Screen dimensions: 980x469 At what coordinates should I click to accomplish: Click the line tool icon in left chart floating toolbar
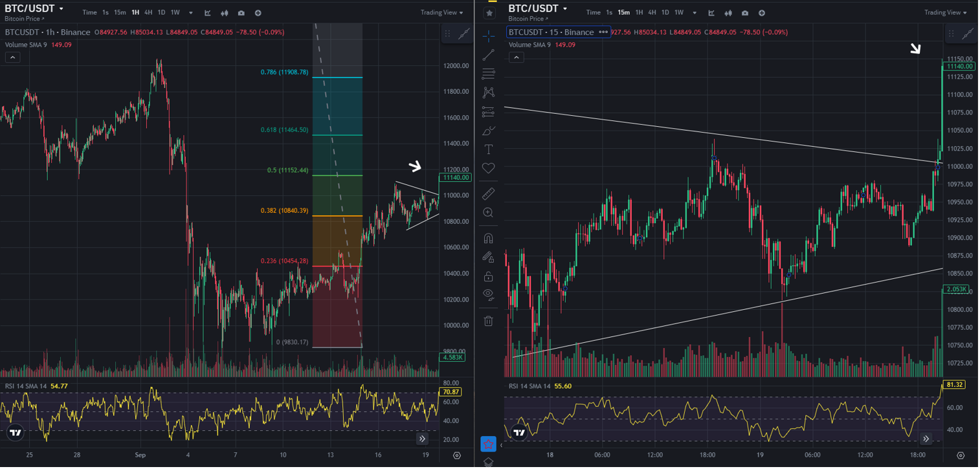point(464,34)
